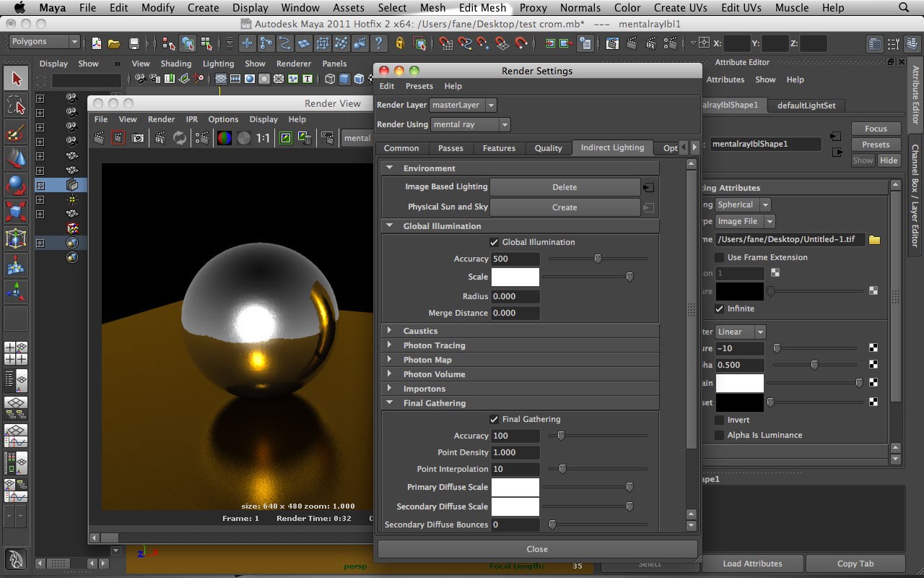Switch to the Quality tab
The width and height of the screenshot is (924, 578).
tap(548, 148)
